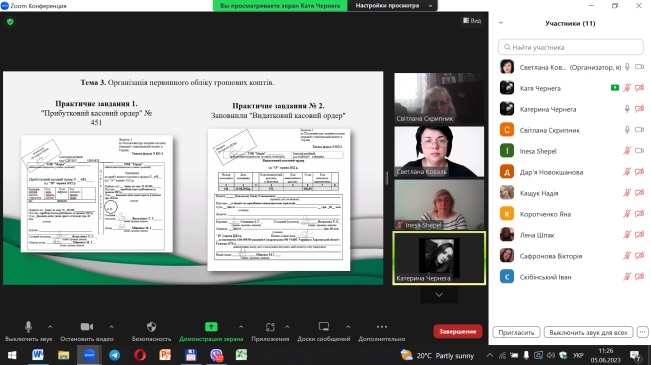Click the Пригласить button

[x=516, y=333]
